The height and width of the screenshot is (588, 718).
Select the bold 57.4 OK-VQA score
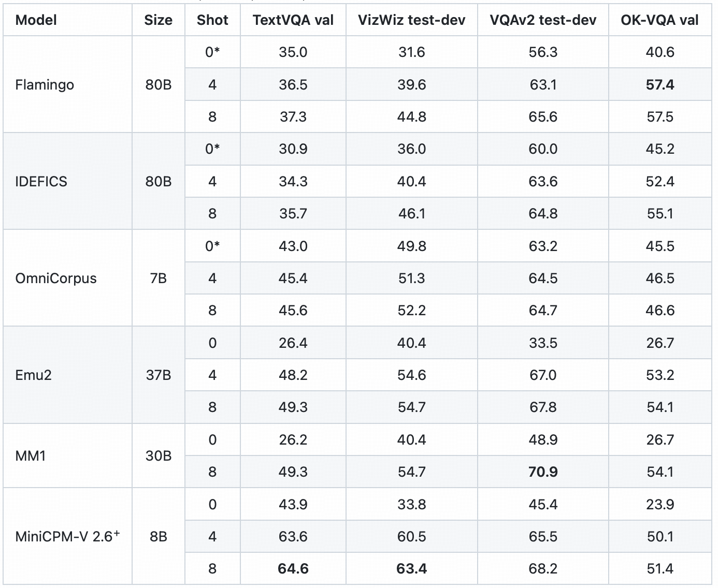click(659, 84)
